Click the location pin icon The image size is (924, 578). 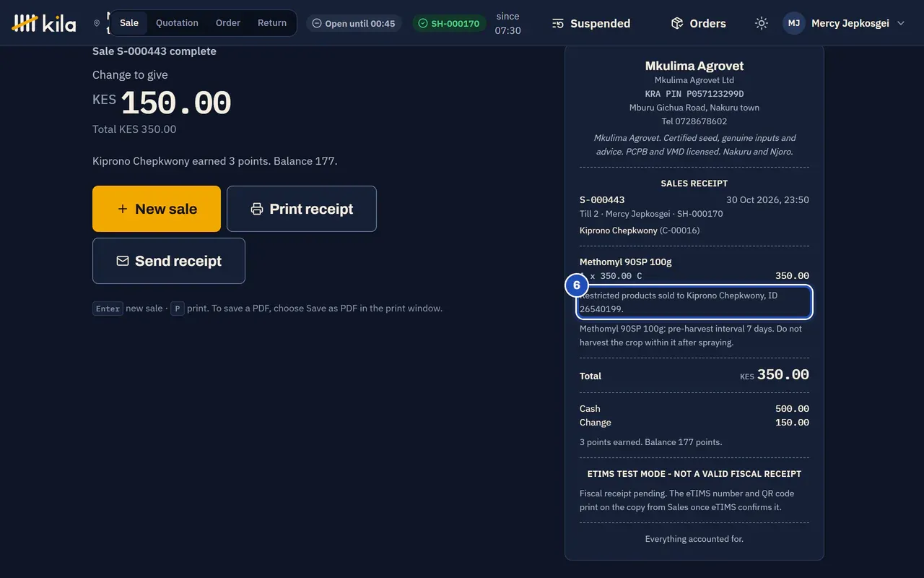coord(97,23)
